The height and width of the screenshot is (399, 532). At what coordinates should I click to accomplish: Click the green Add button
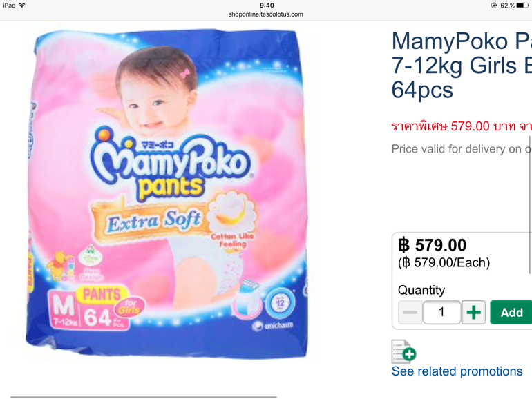(511, 312)
